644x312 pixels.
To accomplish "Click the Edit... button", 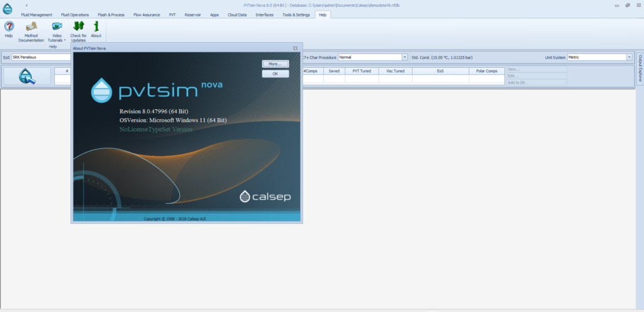I will point(536,76).
